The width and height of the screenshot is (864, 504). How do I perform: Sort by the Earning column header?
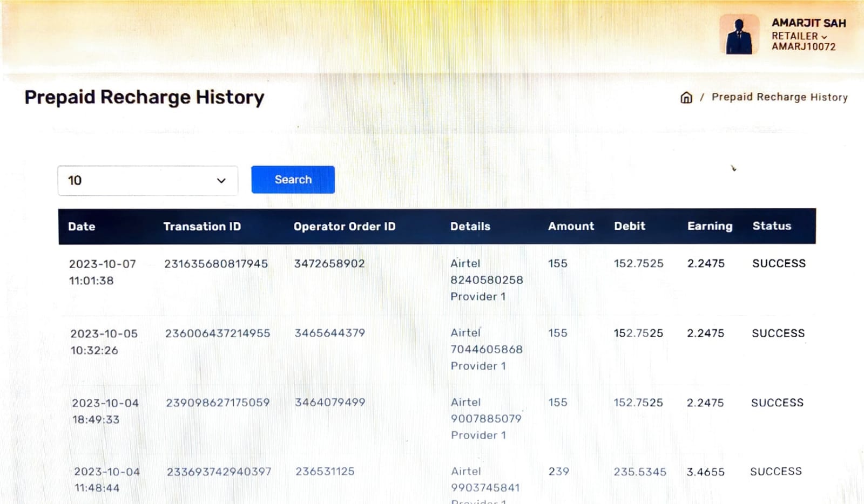point(710,227)
